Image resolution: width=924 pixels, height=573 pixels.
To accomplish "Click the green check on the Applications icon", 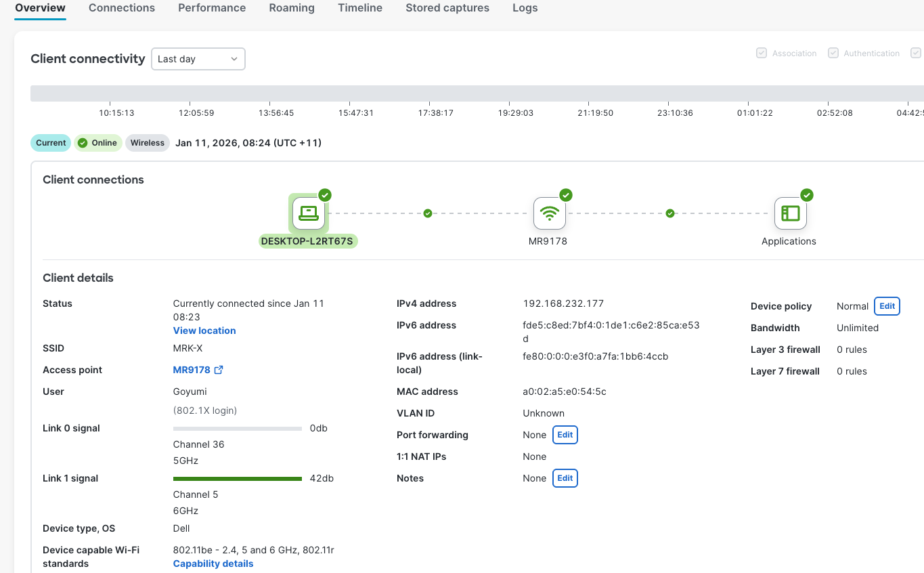I will click(x=807, y=195).
